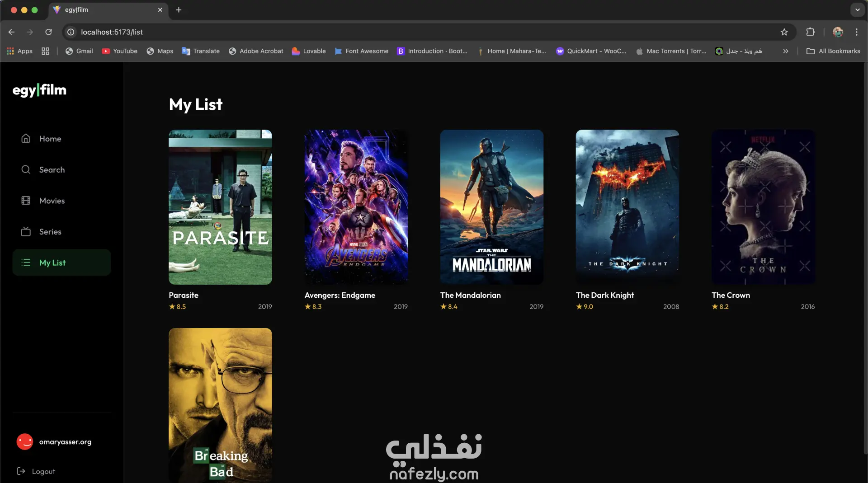Open the Font Awesome bookmark
The width and height of the screenshot is (868, 483).
361,51
